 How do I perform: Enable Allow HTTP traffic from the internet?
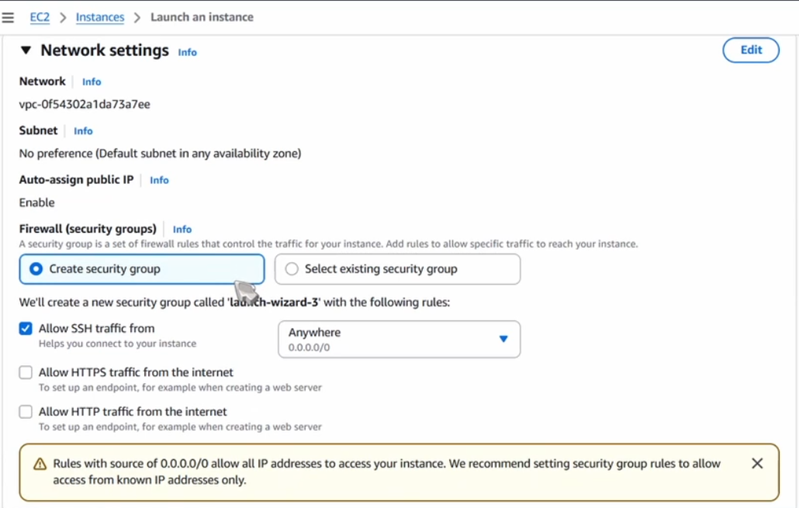(x=26, y=412)
